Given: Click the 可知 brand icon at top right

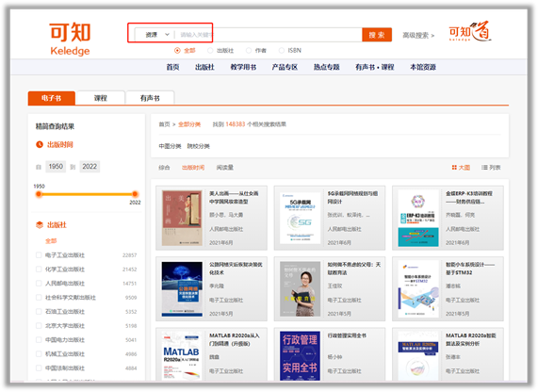Looking at the screenshot, I should coord(470,32).
